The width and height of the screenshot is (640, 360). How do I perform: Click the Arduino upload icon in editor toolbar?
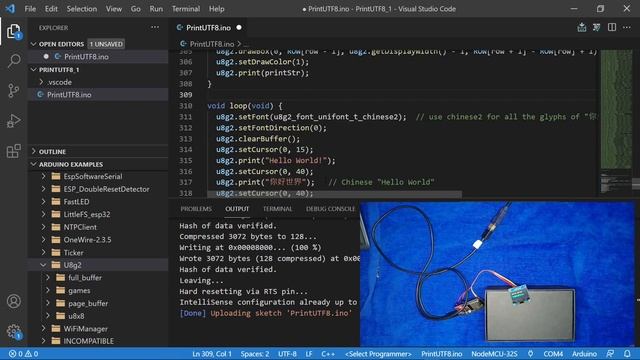(x=582, y=27)
